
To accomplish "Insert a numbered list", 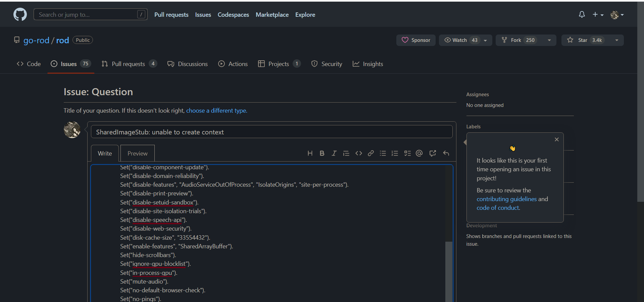I will (x=395, y=153).
